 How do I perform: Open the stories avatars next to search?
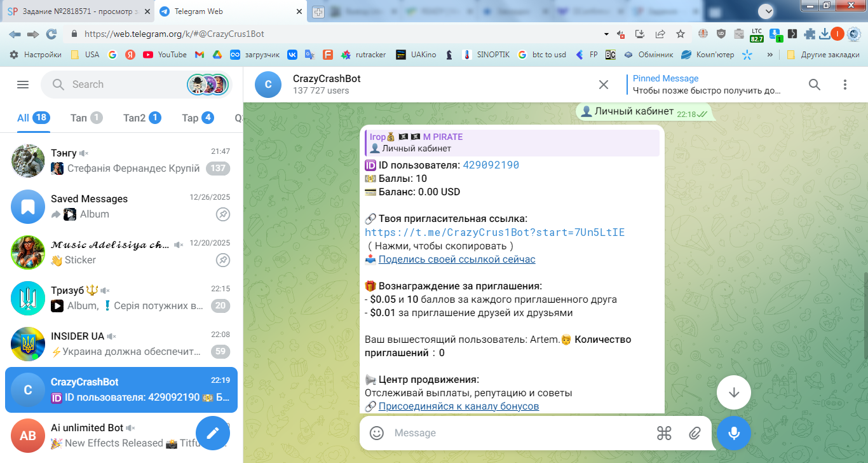[x=208, y=85]
